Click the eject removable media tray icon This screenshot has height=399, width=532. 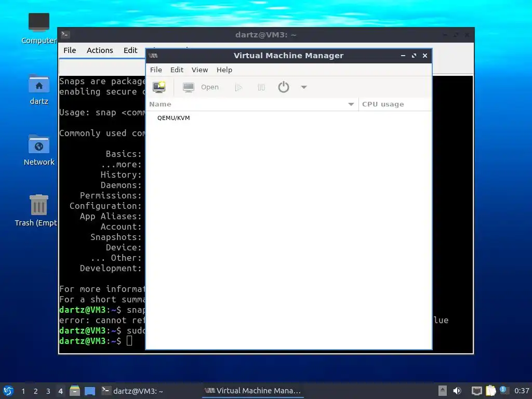click(443, 391)
